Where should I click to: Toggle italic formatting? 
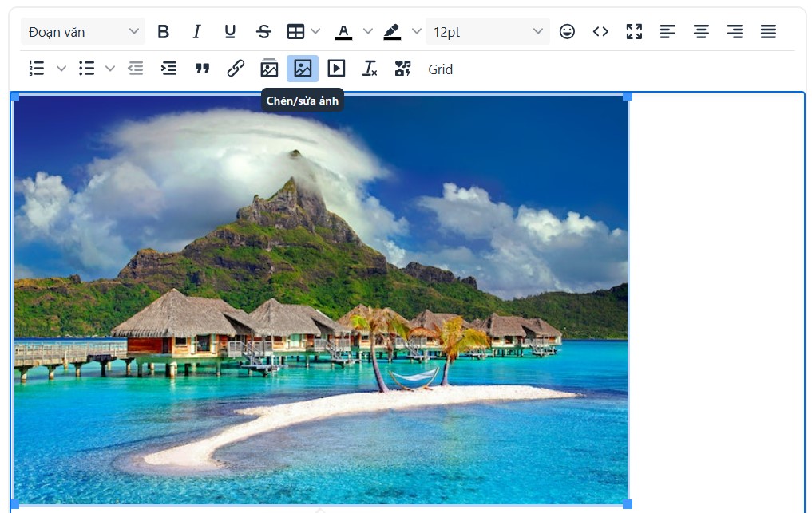196,32
